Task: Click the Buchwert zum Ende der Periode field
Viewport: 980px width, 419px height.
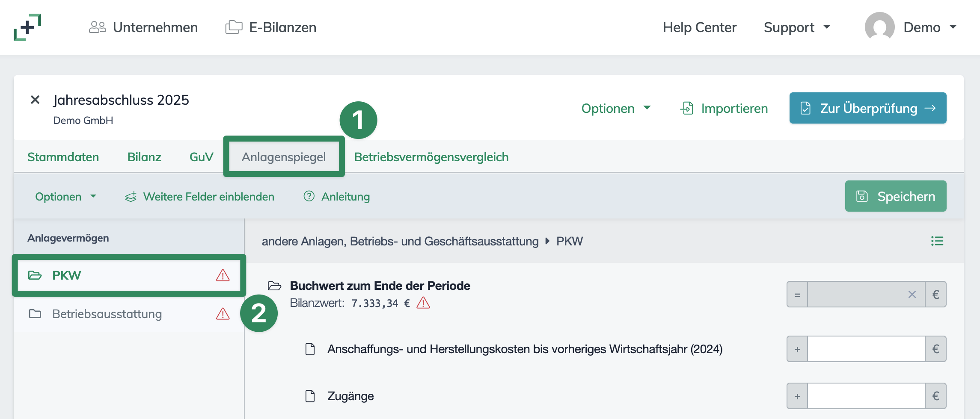Action: [x=866, y=294]
